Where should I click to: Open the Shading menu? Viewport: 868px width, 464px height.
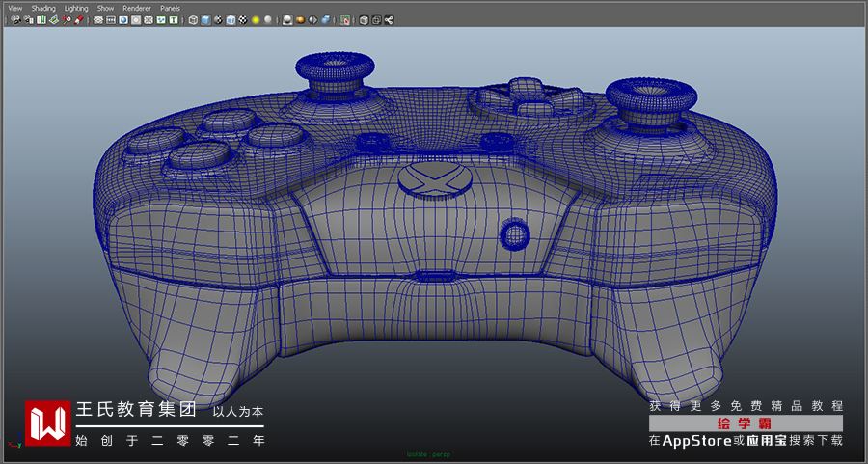(x=43, y=9)
